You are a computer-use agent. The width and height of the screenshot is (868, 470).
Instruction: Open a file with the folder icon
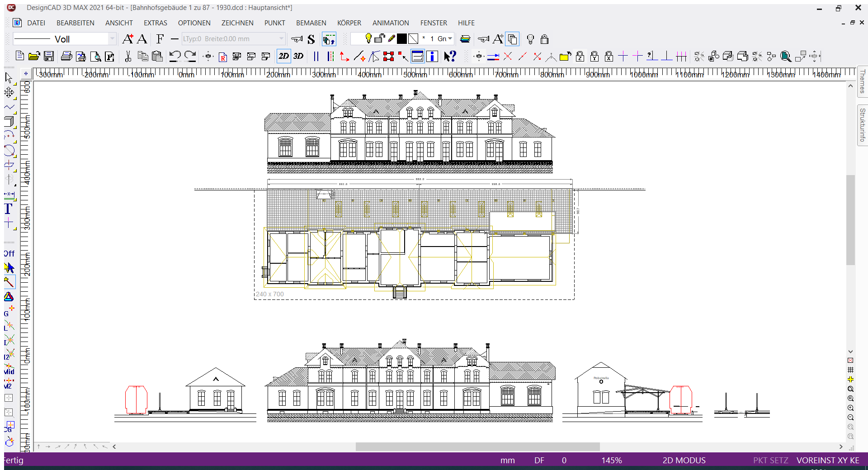[x=34, y=56]
